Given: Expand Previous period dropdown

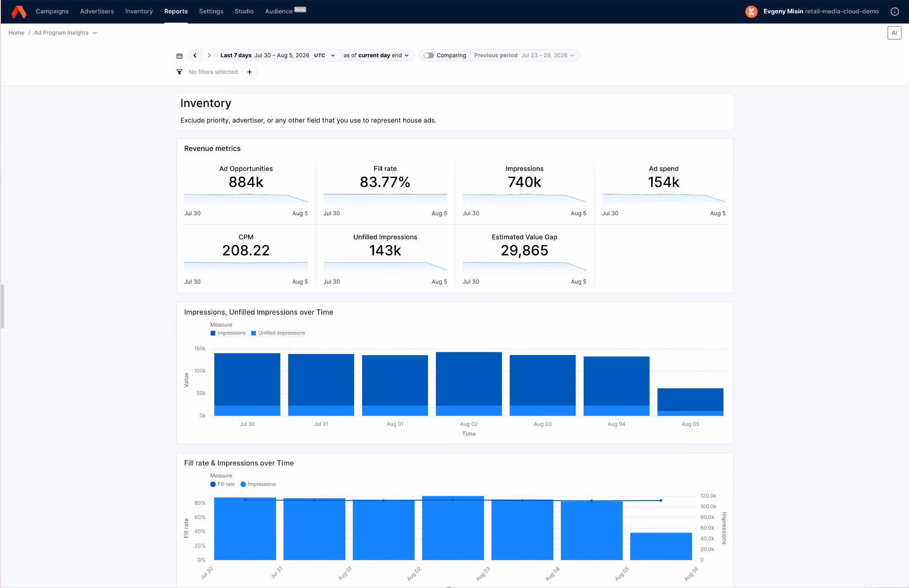Looking at the screenshot, I should [524, 55].
